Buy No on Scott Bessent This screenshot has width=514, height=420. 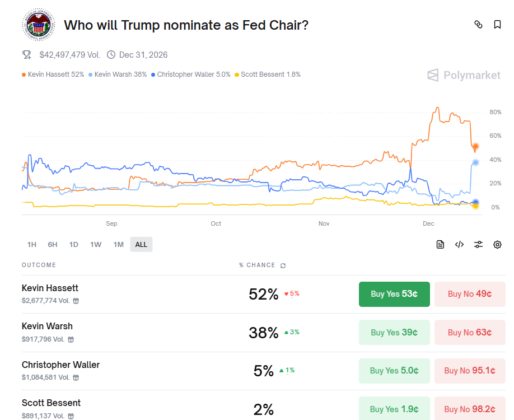pos(470,408)
